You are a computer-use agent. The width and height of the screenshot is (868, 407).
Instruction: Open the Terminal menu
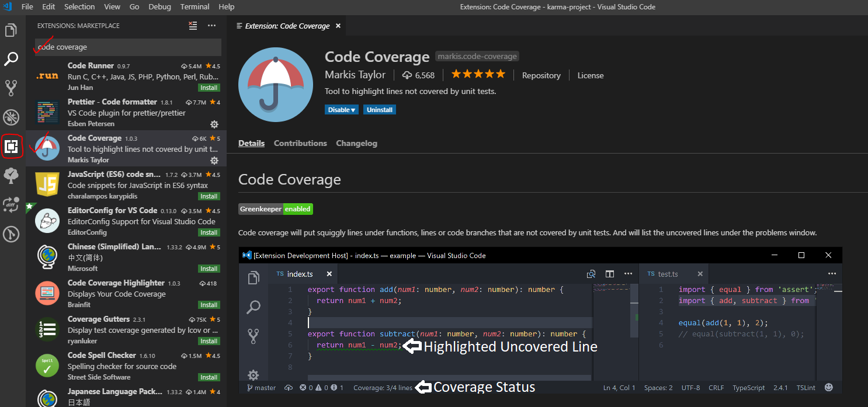point(195,7)
